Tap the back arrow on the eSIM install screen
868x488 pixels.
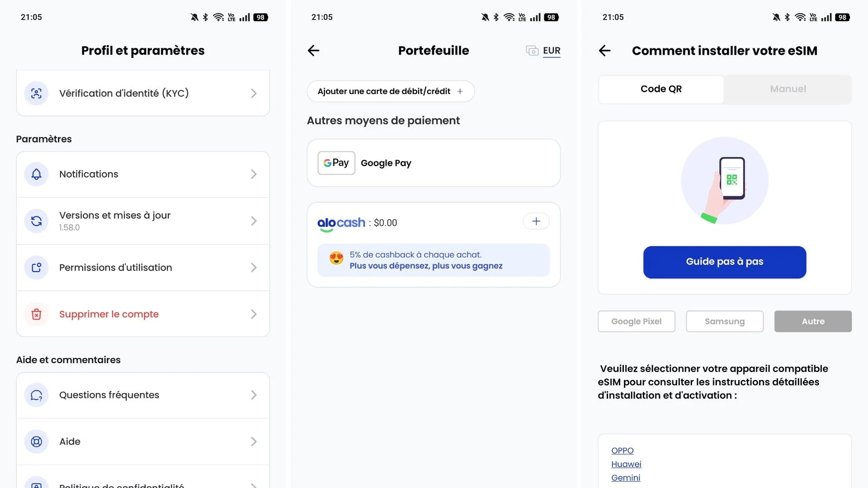tap(604, 51)
